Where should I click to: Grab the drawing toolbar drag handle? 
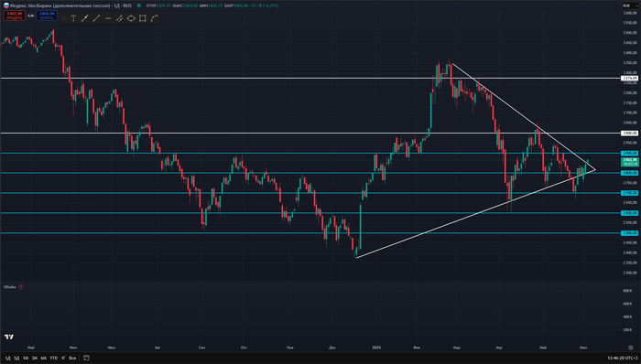pyautogui.click(x=63, y=18)
